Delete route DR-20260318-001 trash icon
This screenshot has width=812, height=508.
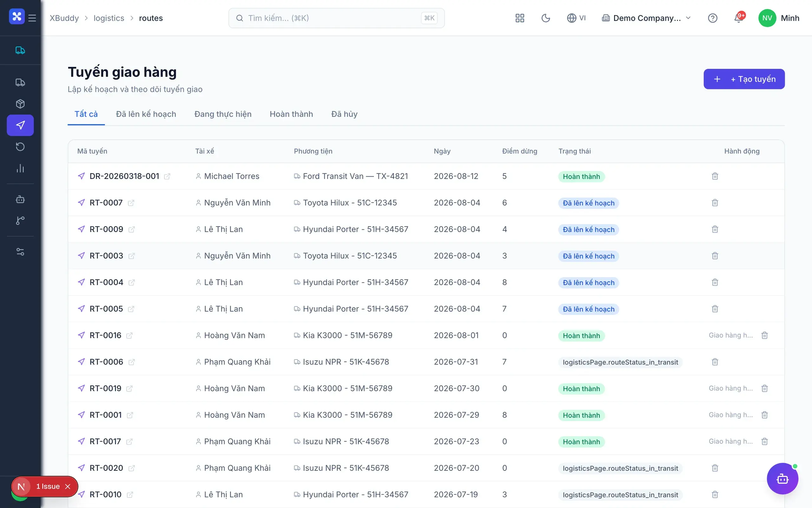(x=715, y=176)
